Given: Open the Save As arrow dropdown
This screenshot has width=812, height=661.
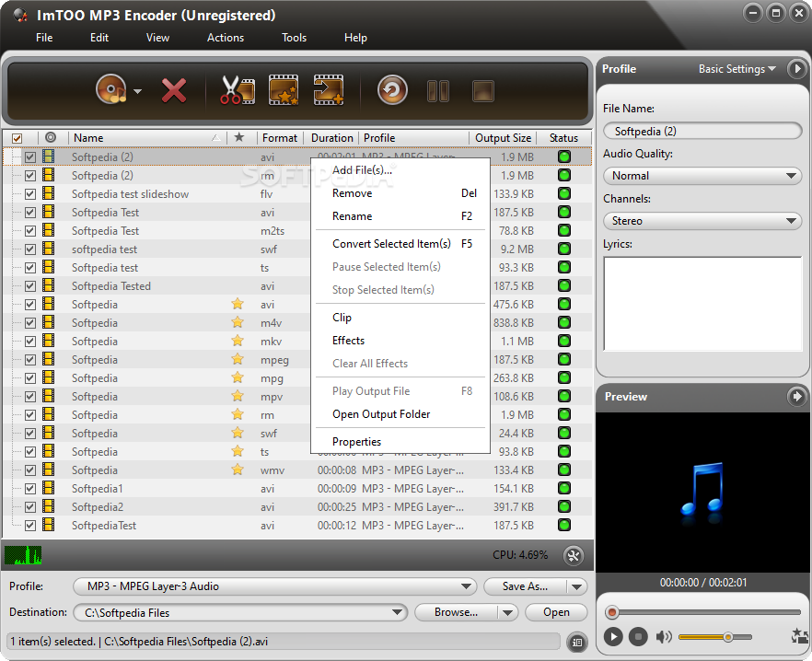Looking at the screenshot, I should pos(577,587).
